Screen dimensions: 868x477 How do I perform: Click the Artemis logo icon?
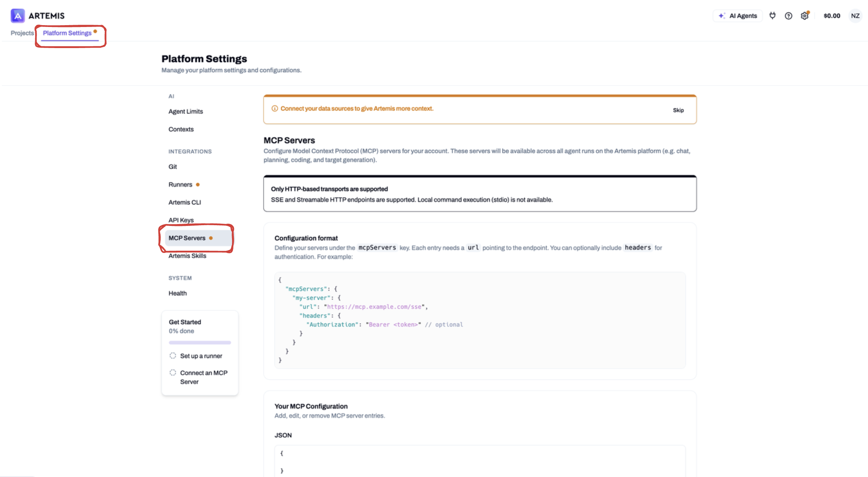tap(17, 16)
